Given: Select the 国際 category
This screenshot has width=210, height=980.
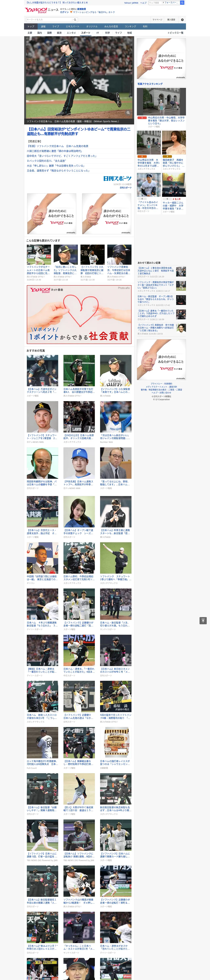Looking at the screenshot, I should [49, 33].
